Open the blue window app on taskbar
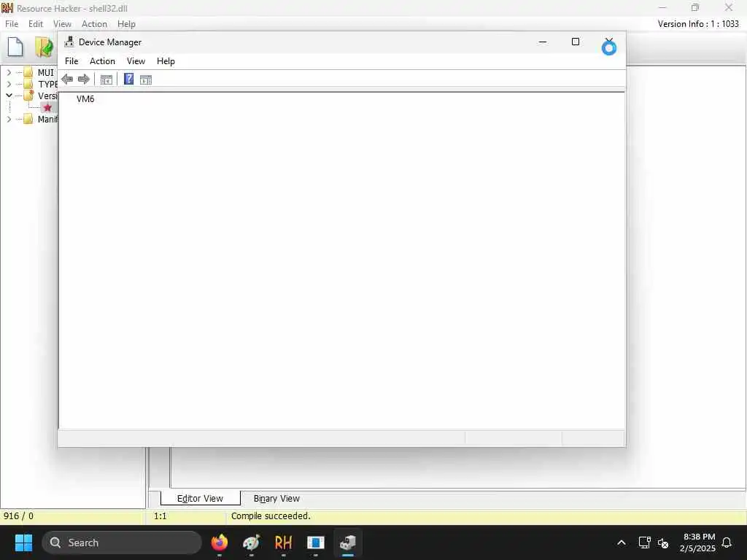Viewport: 747px width, 560px height. [315, 542]
